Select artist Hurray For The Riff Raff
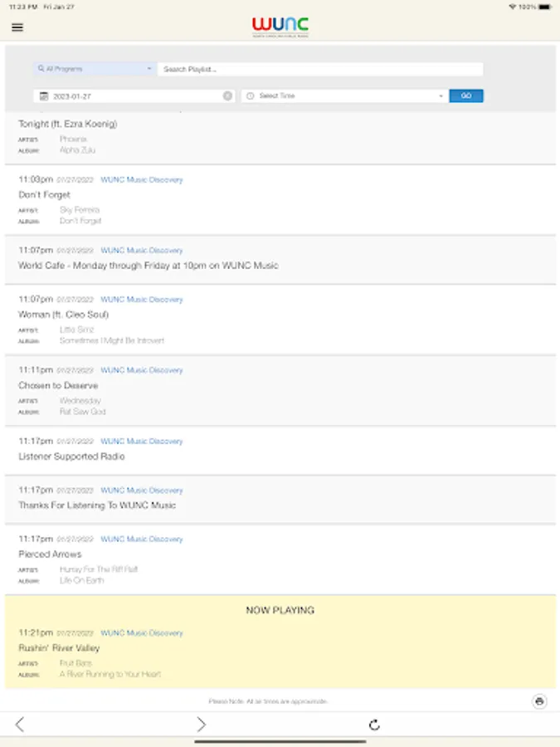The width and height of the screenshot is (560, 747). tap(99, 569)
